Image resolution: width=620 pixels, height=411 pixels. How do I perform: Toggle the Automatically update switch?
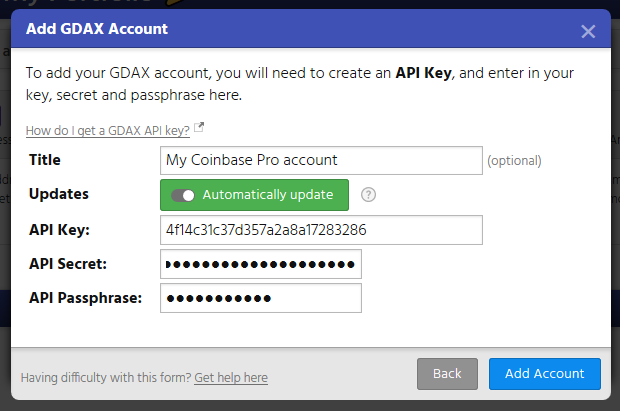click(x=183, y=195)
